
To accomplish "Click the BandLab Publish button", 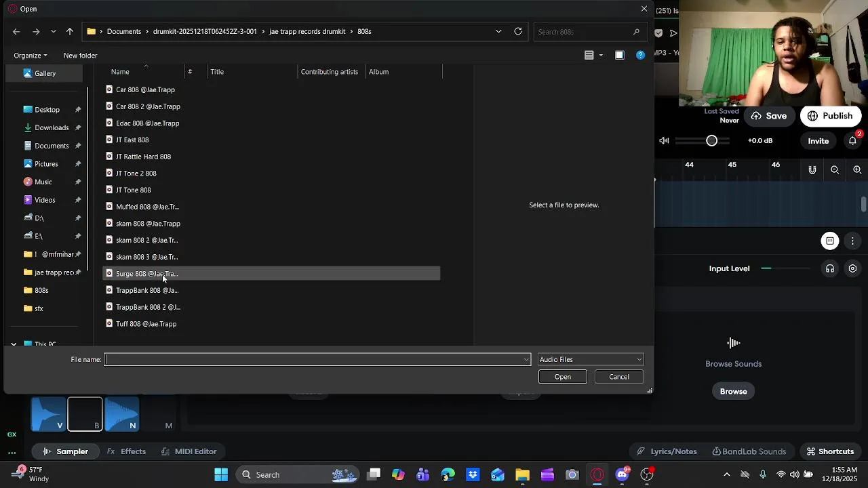I will (x=830, y=116).
